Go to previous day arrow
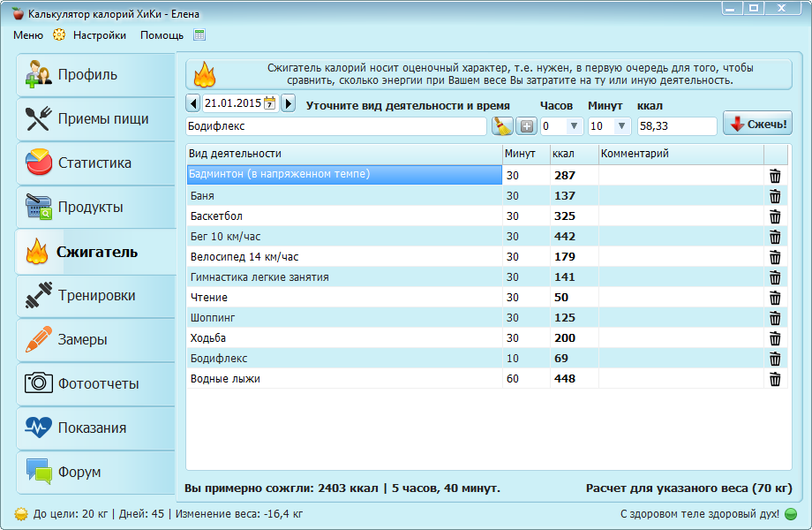 pos(194,103)
